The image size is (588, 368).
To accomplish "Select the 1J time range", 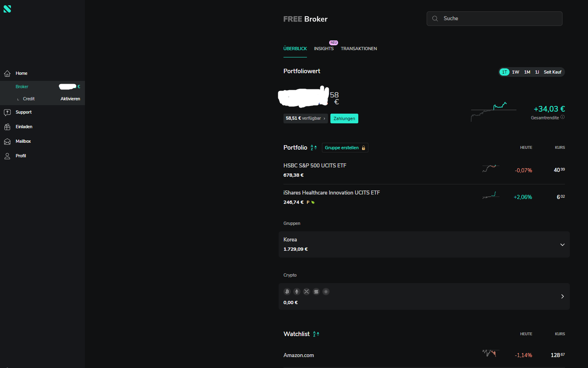I will click(x=537, y=72).
